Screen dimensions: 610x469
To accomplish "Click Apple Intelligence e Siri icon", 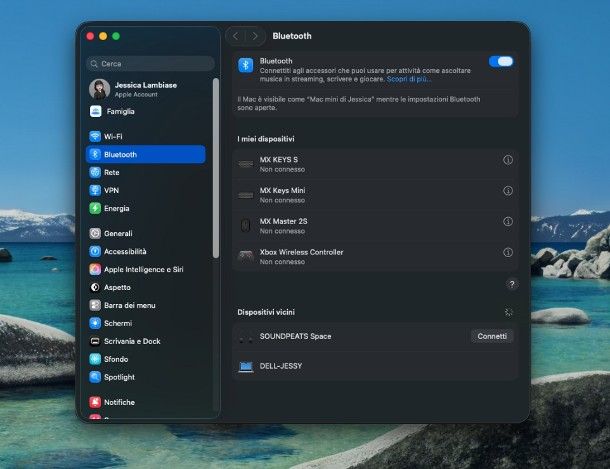I will point(95,269).
